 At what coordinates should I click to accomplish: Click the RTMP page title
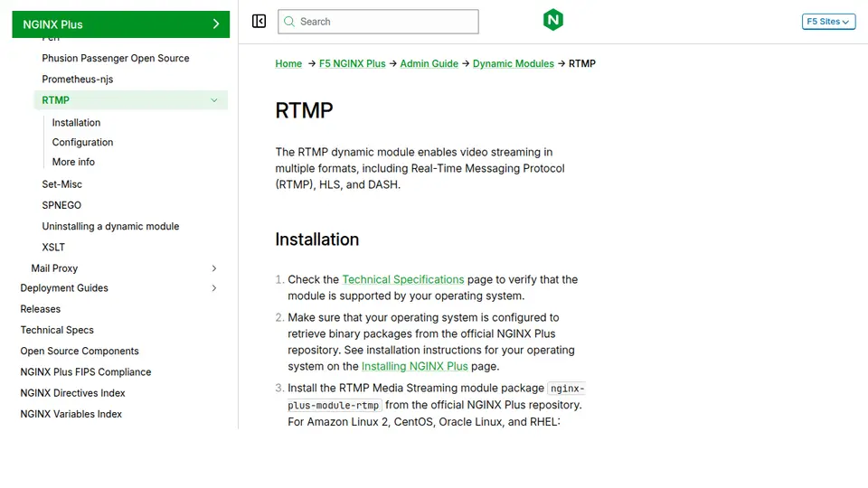[x=304, y=110]
